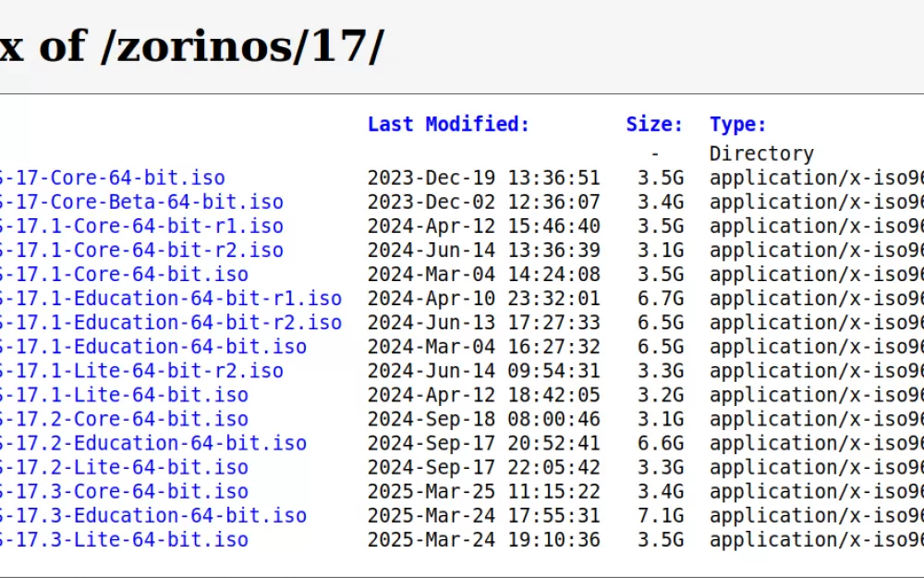The image size is (924, 578).
Task: Select 17.2-Lite-64-bit.iso link
Action: [x=124, y=468]
